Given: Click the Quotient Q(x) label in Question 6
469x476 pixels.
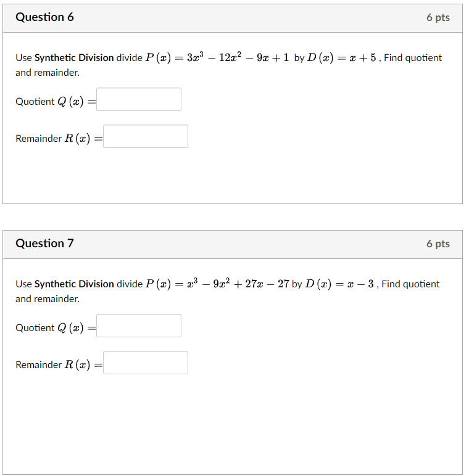Looking at the screenshot, I should point(54,102).
